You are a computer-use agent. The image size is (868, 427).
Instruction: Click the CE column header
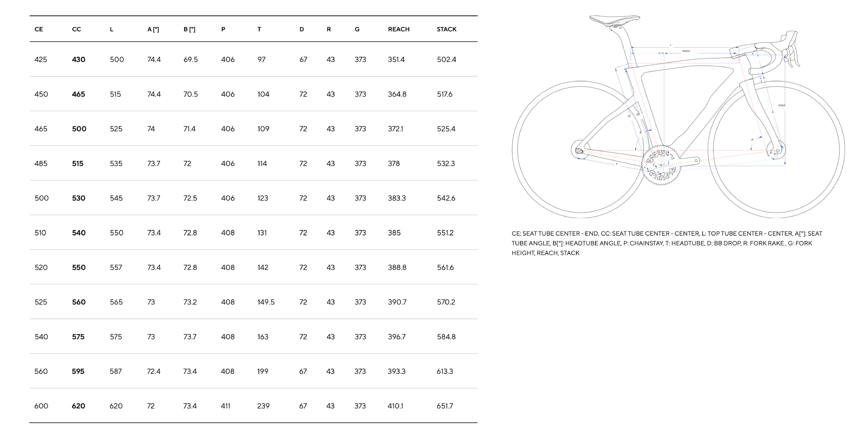click(x=39, y=29)
